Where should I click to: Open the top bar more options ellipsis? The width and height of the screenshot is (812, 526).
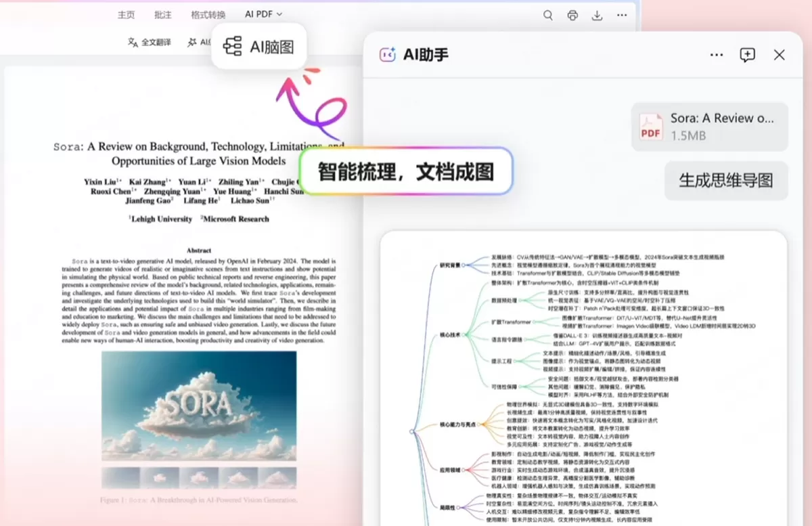pos(622,15)
